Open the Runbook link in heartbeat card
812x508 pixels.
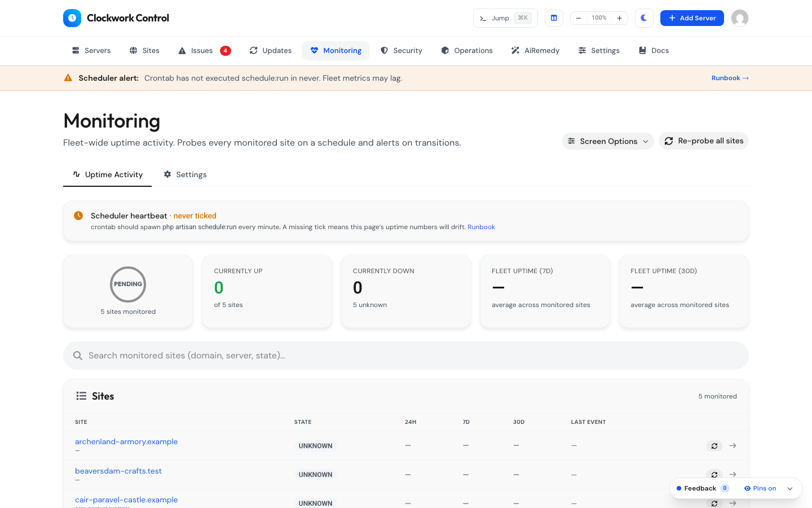[x=481, y=227]
